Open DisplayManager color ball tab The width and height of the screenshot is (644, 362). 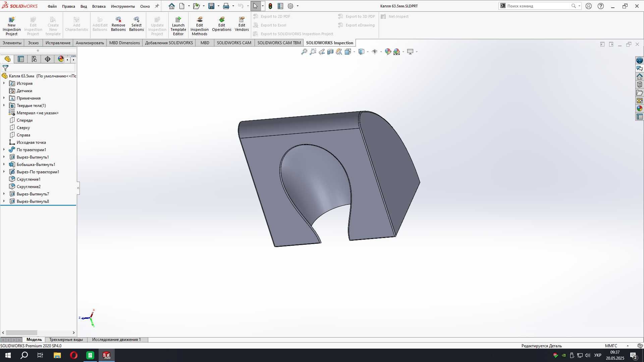[x=61, y=59]
